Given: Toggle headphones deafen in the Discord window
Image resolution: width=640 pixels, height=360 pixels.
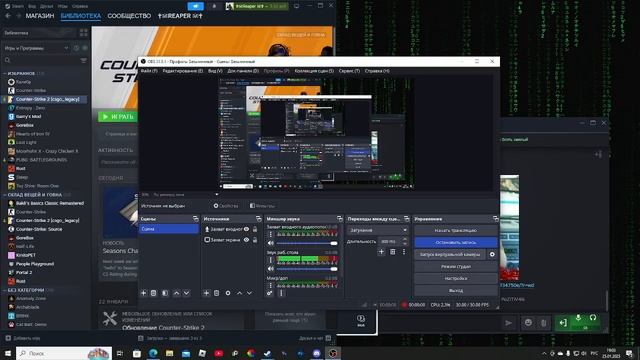Looking at the screenshot, I should [x=593, y=318].
